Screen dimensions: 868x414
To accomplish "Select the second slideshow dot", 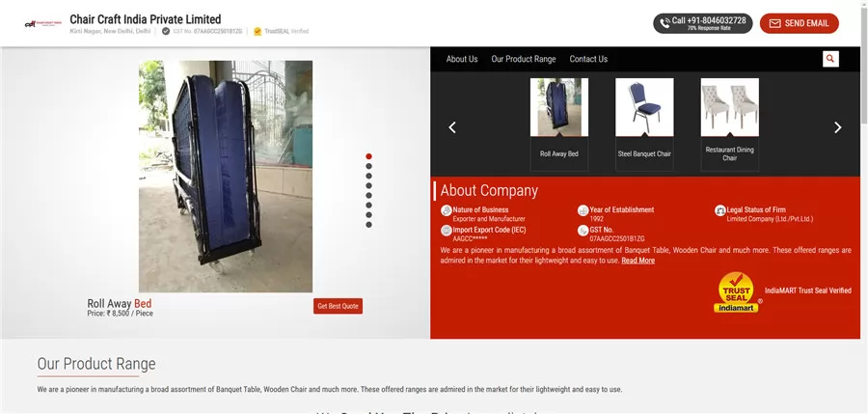I will (x=368, y=166).
